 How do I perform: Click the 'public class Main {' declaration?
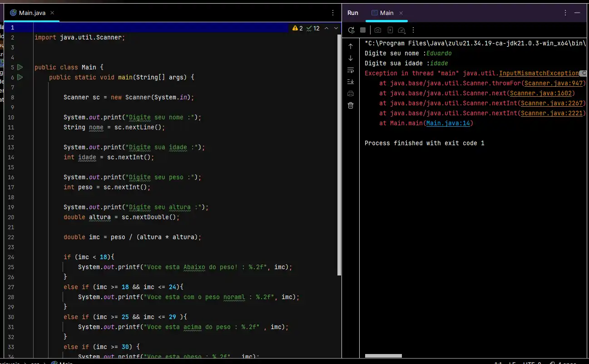click(69, 67)
